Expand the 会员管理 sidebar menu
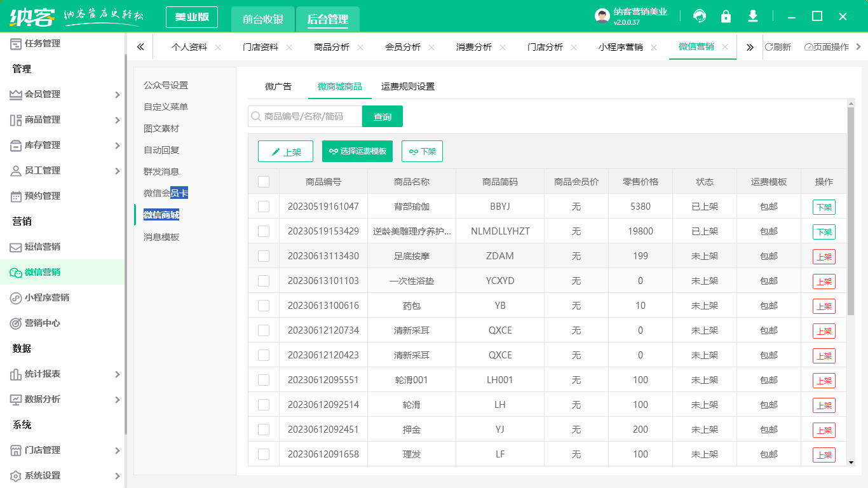The image size is (868, 488). [x=117, y=95]
